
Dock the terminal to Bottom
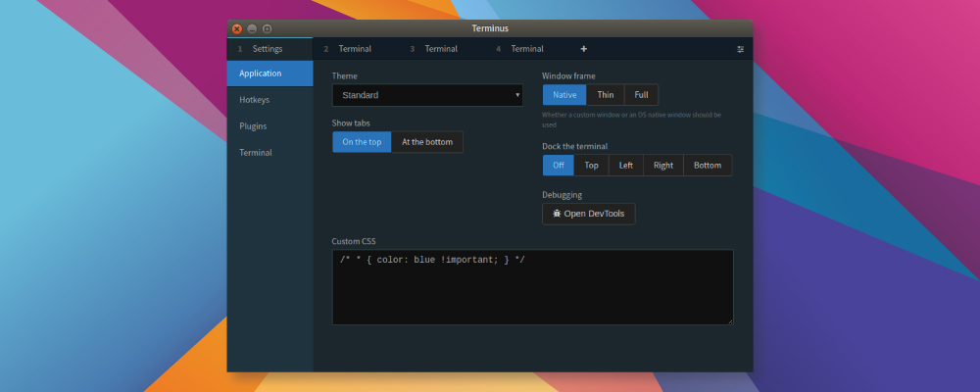pyautogui.click(x=708, y=166)
